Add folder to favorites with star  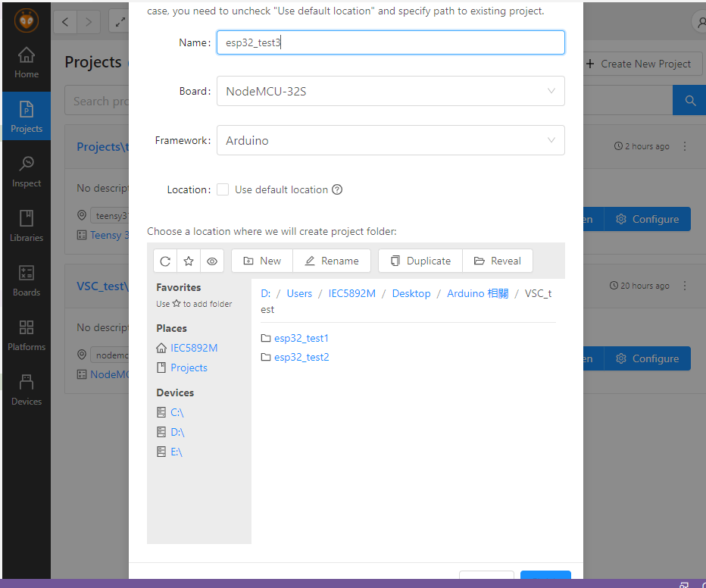coord(189,261)
